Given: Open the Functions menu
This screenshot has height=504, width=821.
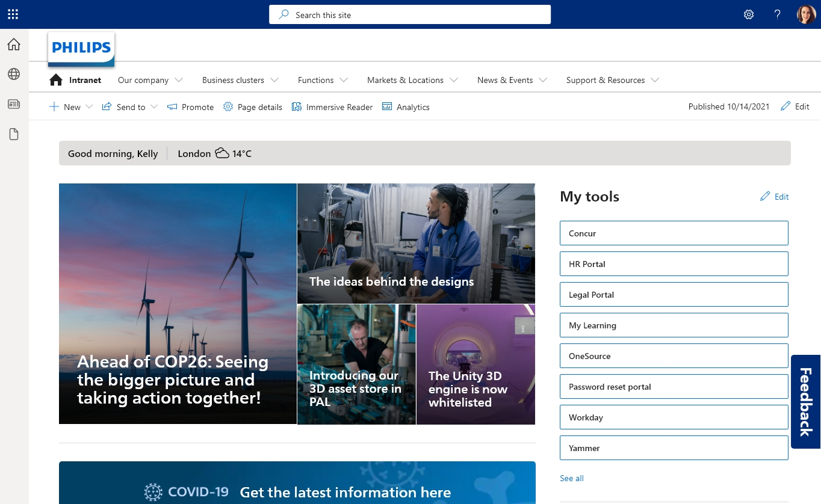Looking at the screenshot, I should 315,80.
